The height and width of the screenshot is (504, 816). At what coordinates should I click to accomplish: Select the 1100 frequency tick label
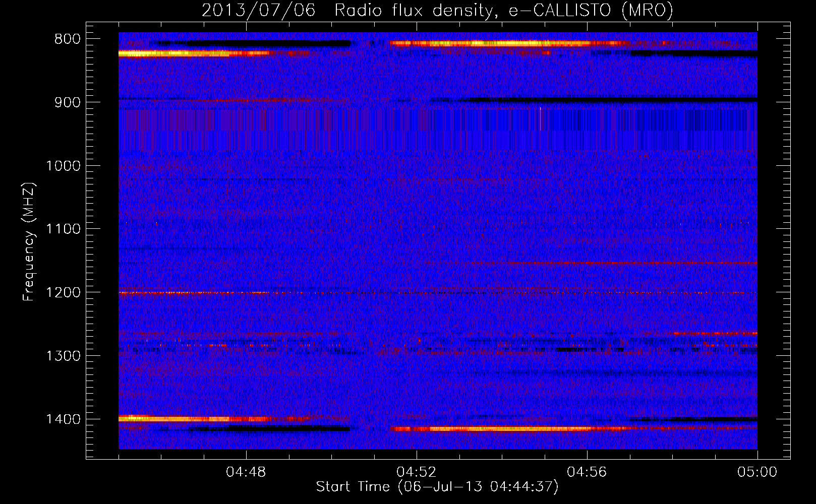tap(63, 229)
